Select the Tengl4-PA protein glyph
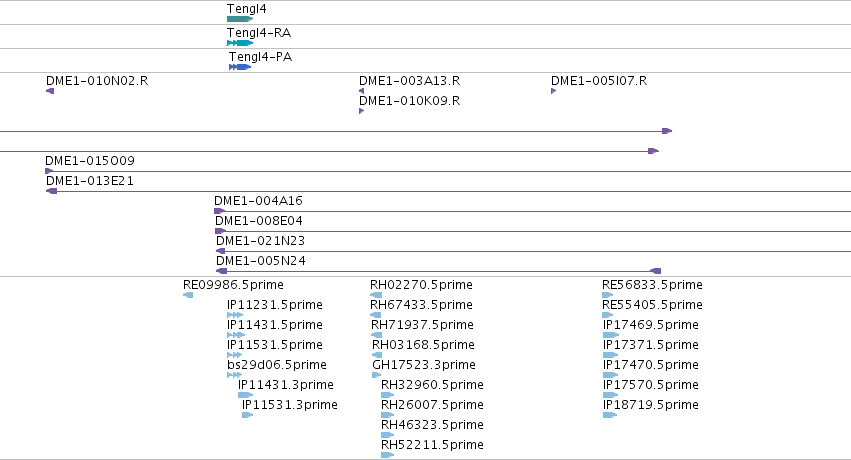The height and width of the screenshot is (460, 851). click(x=240, y=67)
